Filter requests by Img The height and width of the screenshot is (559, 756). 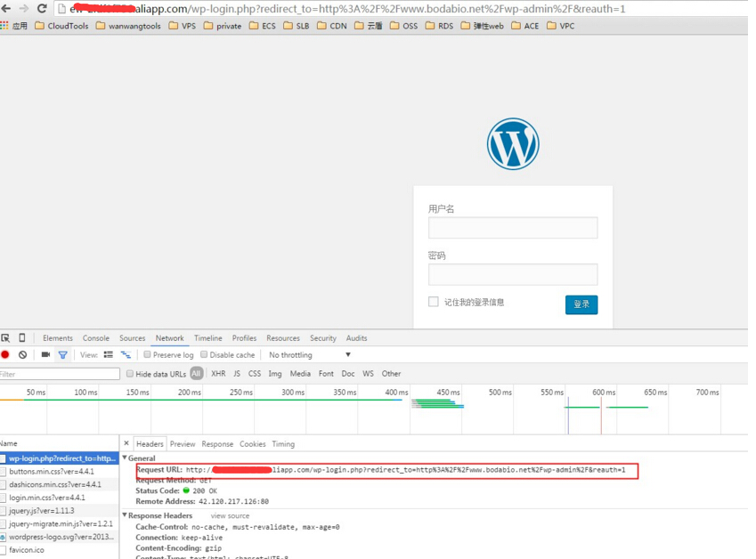coord(275,374)
